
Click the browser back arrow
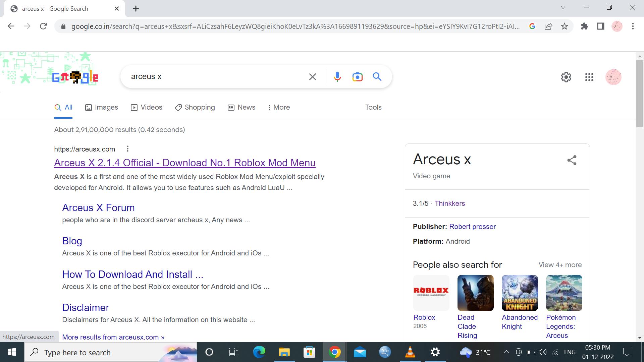coord(11,26)
